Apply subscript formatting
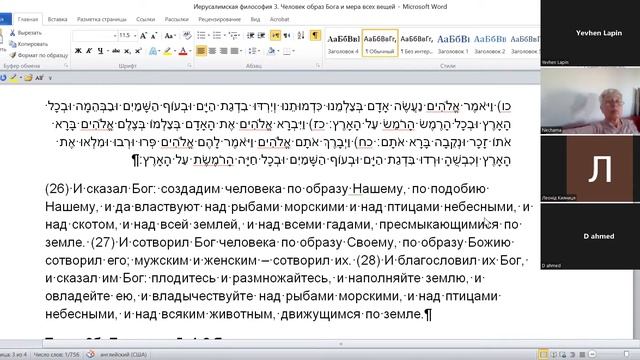The width and height of the screenshot is (640, 360). (127, 51)
